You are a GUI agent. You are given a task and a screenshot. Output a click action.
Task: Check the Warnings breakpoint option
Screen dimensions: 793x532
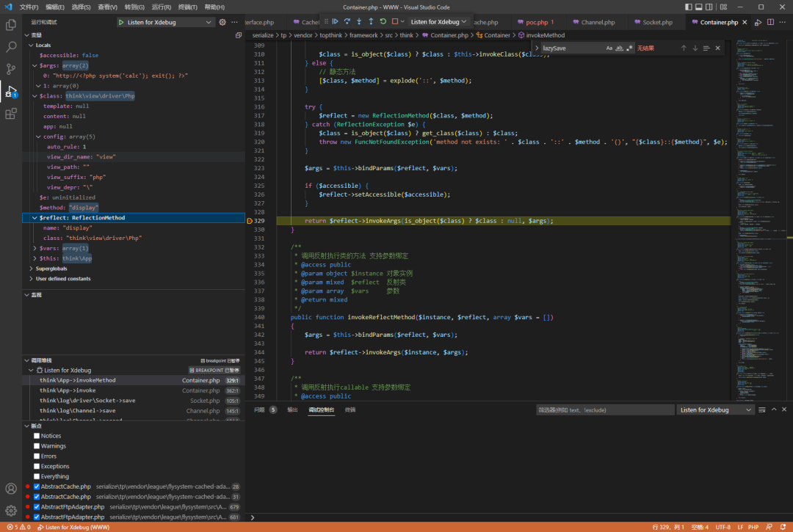37,445
